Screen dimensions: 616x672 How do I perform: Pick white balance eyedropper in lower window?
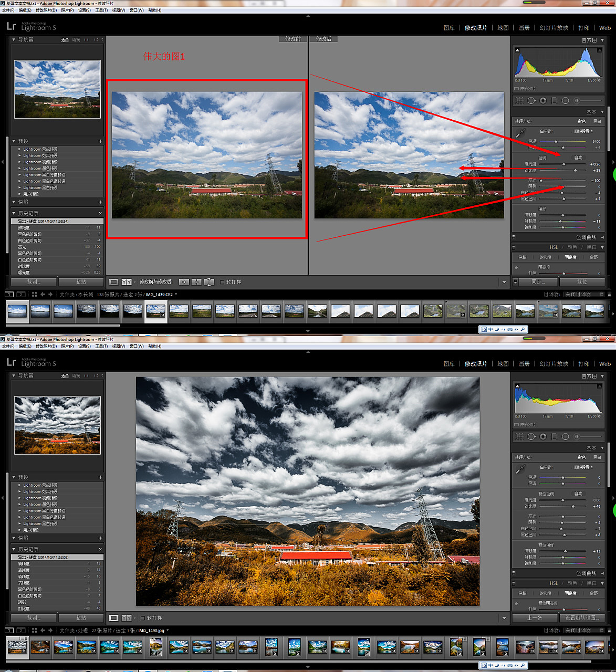click(x=520, y=469)
